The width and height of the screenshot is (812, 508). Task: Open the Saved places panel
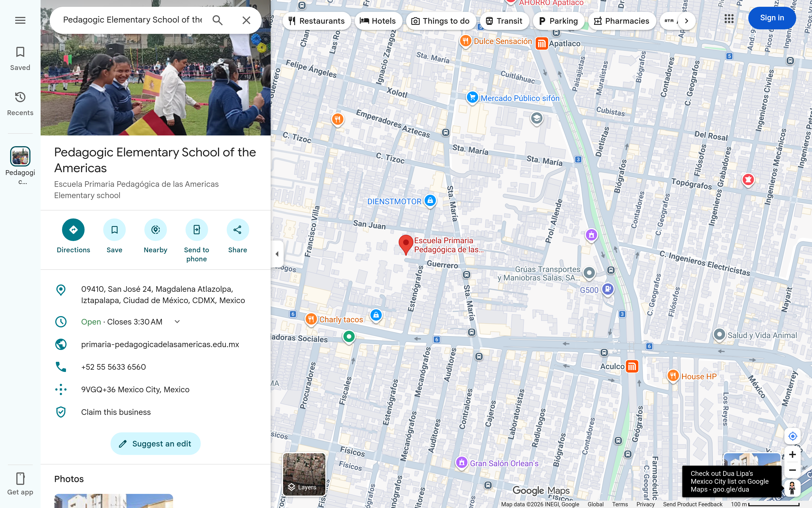coord(20,59)
